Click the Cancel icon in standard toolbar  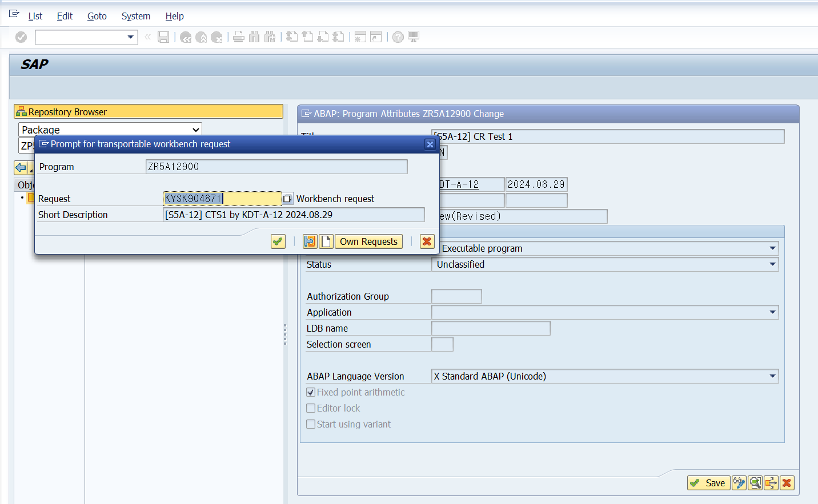[x=216, y=37]
